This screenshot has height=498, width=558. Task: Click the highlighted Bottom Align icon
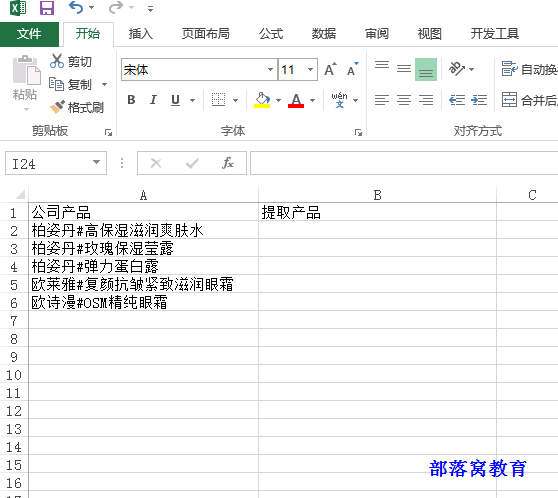[426, 69]
